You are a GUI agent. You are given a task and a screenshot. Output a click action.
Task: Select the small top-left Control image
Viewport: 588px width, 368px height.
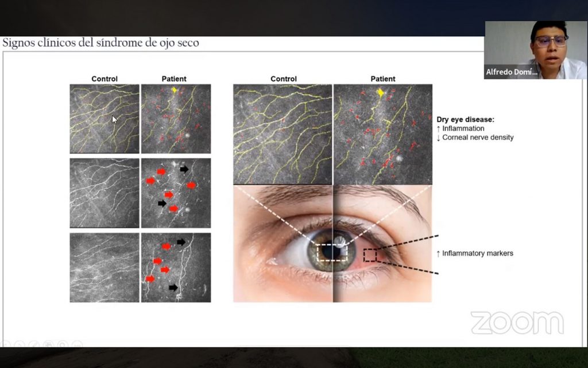click(x=105, y=118)
